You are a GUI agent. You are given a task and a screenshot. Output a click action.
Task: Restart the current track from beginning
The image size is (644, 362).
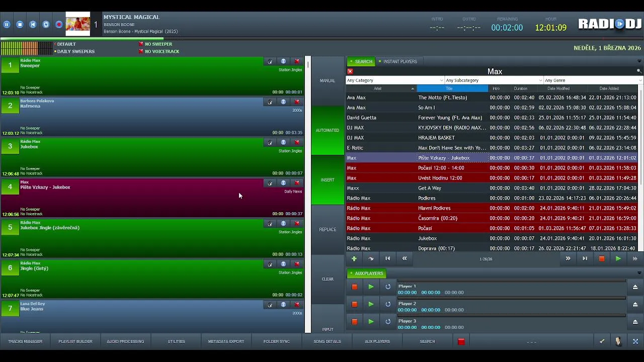pos(33,24)
